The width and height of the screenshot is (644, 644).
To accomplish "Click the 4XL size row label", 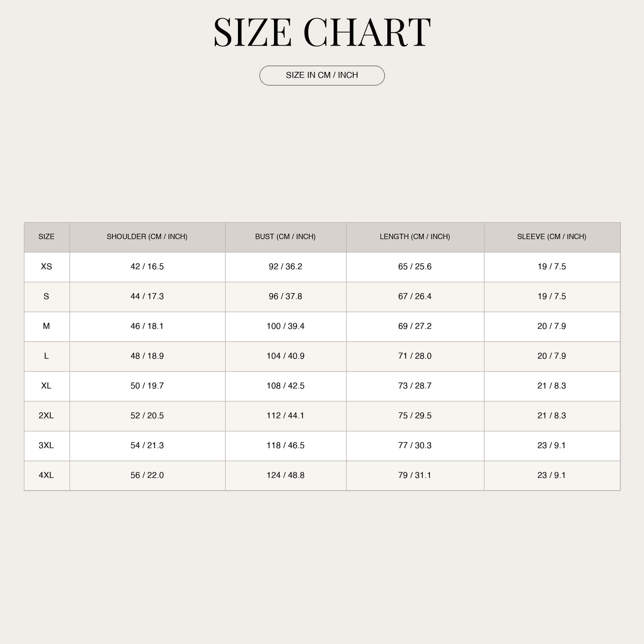I will 46,475.
